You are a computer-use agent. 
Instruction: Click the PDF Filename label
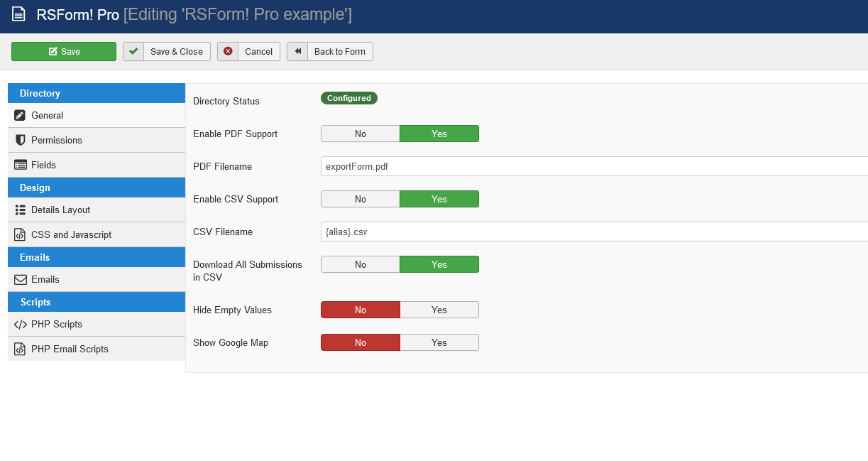(x=222, y=166)
